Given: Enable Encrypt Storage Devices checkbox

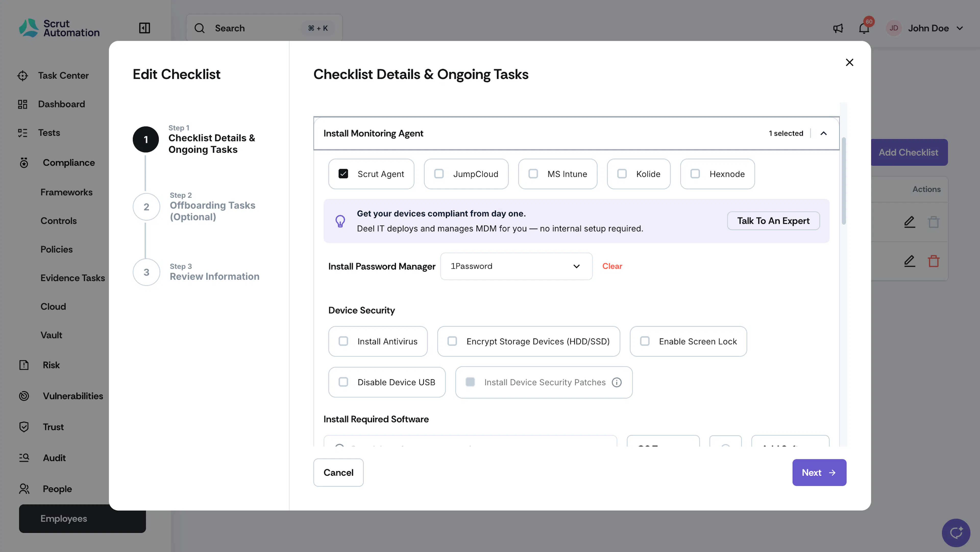Looking at the screenshot, I should 452,341.
